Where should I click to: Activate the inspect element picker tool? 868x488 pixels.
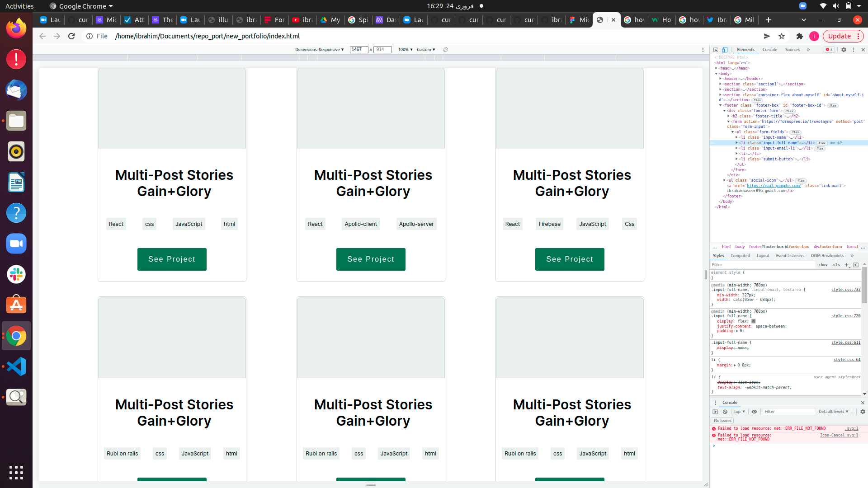coord(716,50)
